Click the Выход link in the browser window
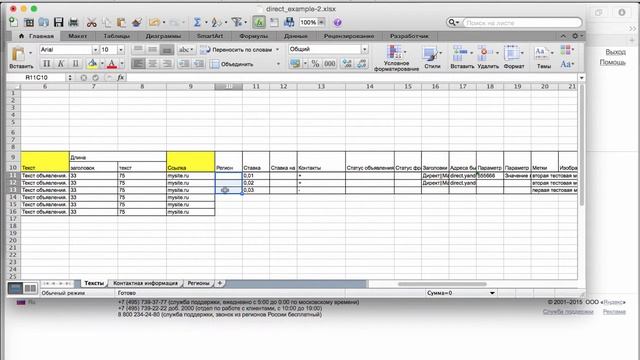The image size is (640, 360). tap(616, 52)
